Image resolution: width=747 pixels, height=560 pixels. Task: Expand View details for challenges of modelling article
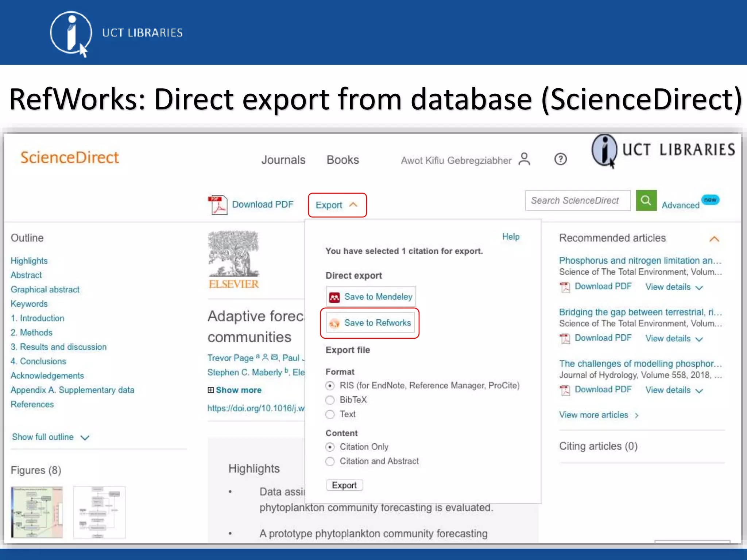pyautogui.click(x=674, y=390)
